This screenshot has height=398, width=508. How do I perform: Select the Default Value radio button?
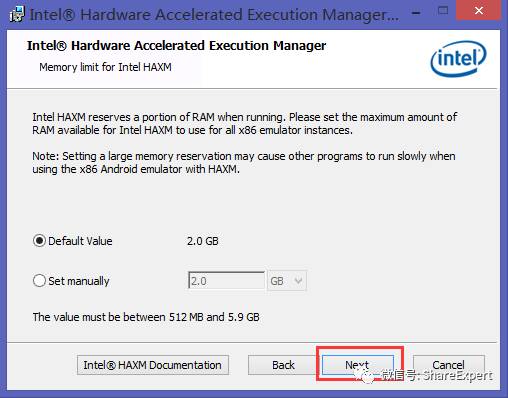pos(39,241)
